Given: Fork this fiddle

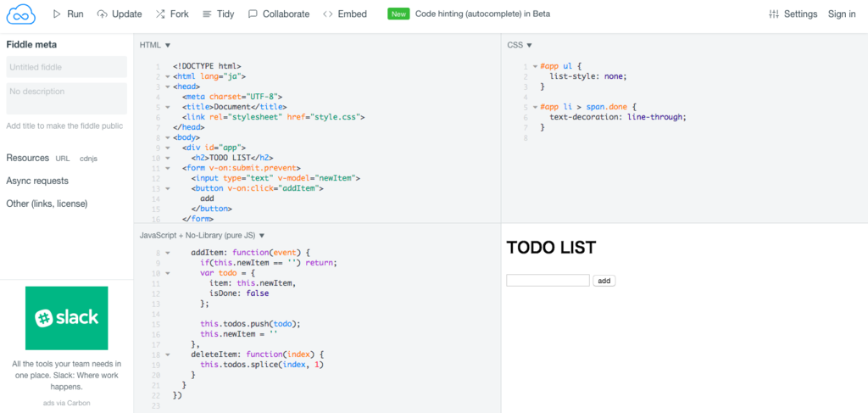Looking at the screenshot, I should [171, 14].
